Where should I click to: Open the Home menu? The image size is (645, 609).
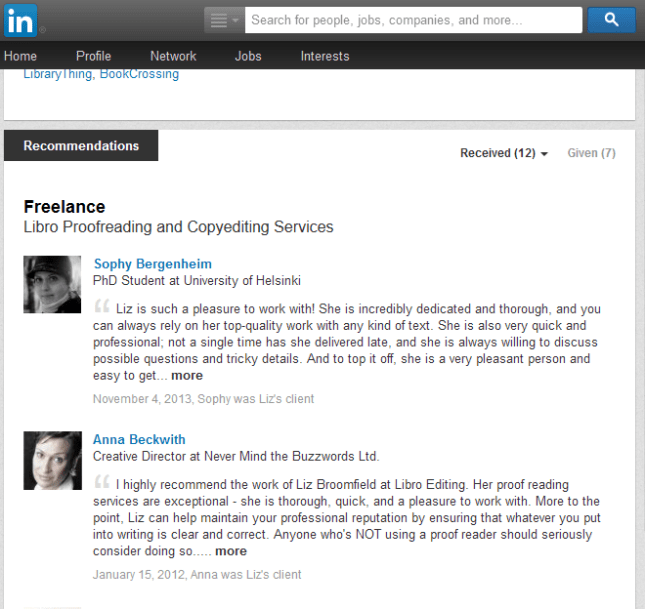tap(20, 56)
